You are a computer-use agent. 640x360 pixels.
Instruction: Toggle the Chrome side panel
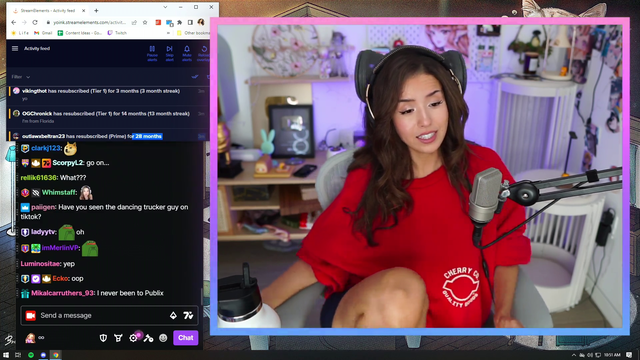[190, 22]
